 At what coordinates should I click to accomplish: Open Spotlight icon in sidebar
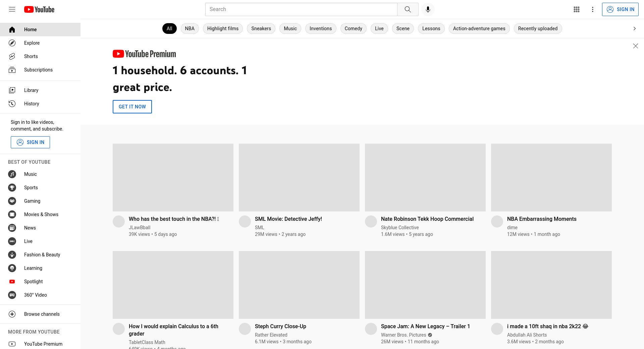[12, 282]
